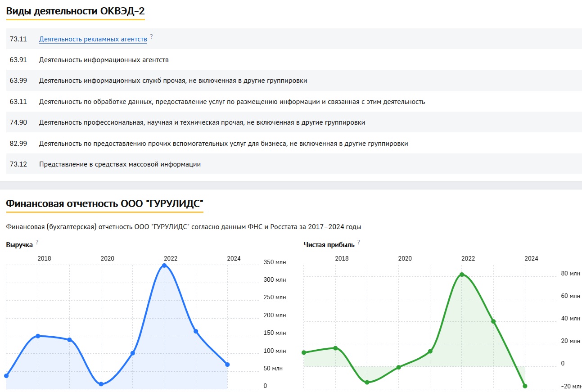The width and height of the screenshot is (582, 392).
Task: Click the 82.99 business support services row
Action: (223, 144)
